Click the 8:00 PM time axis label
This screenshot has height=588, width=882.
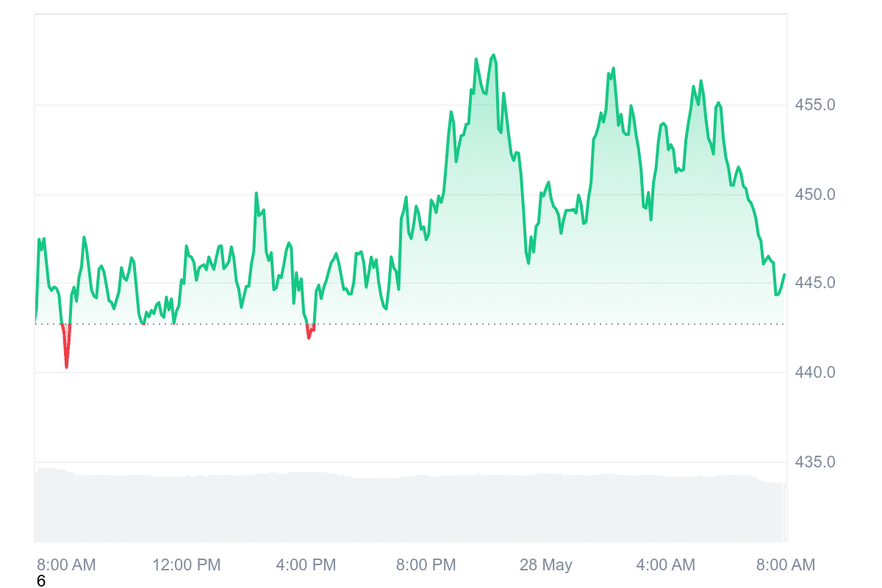pos(426,565)
